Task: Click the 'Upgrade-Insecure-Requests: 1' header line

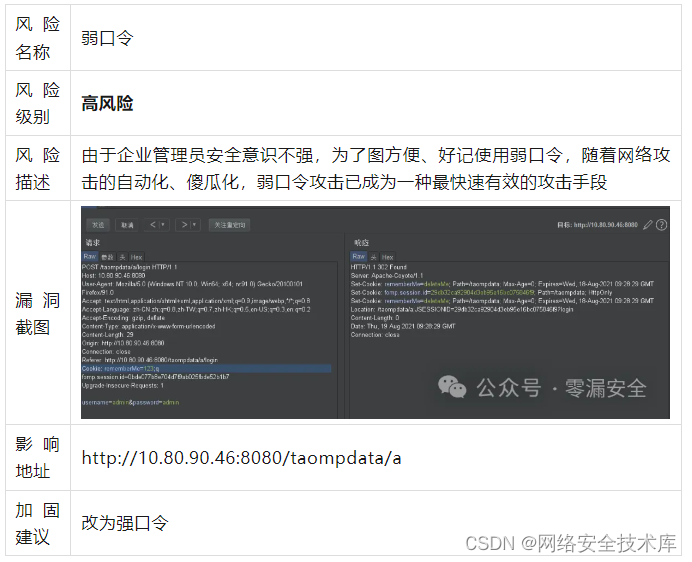Action: 123,385
